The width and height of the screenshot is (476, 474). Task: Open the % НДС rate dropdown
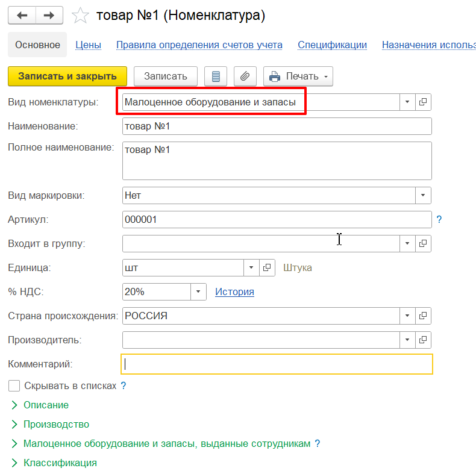198,292
